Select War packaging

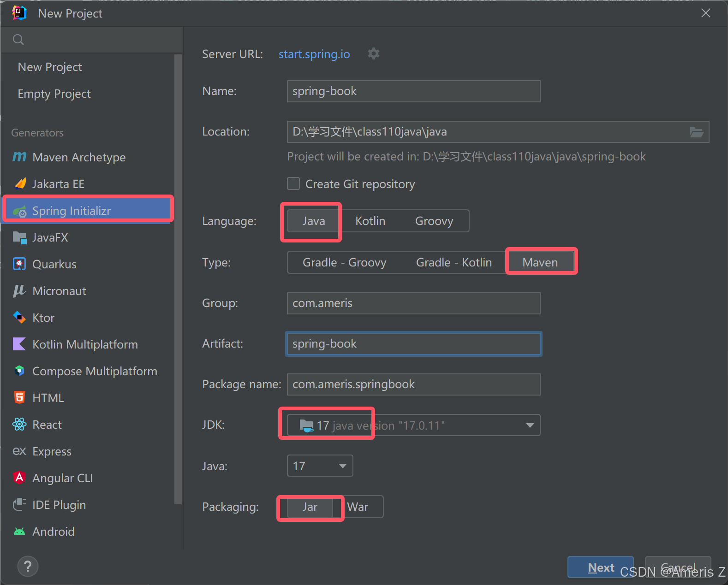[x=358, y=507]
